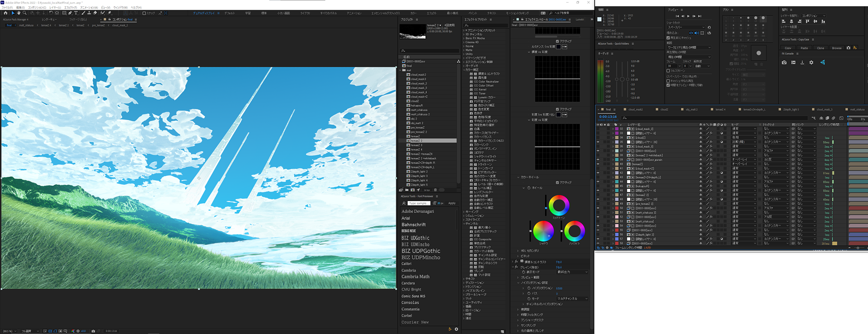Screen dimensions: 868x334
Task: Open the FX Console settings gear
Action: point(811,62)
